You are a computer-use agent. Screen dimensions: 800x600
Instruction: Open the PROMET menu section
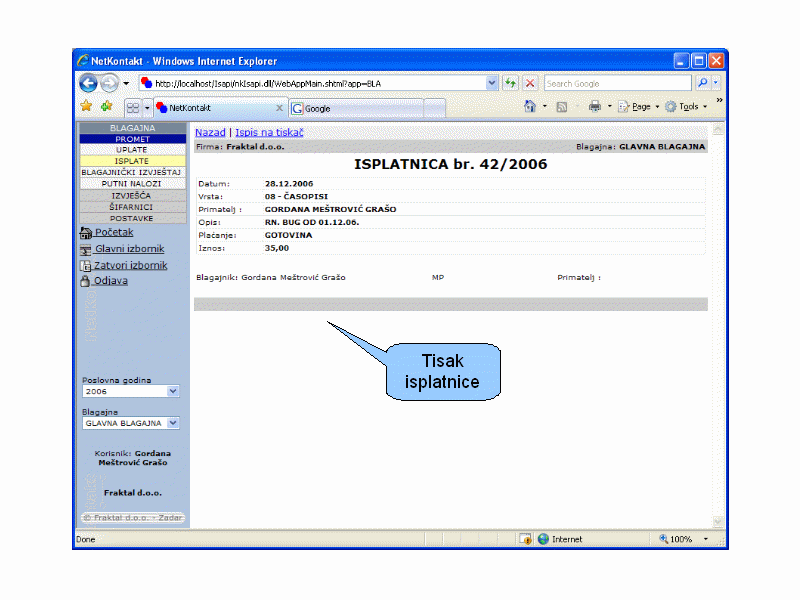pyautogui.click(x=133, y=139)
